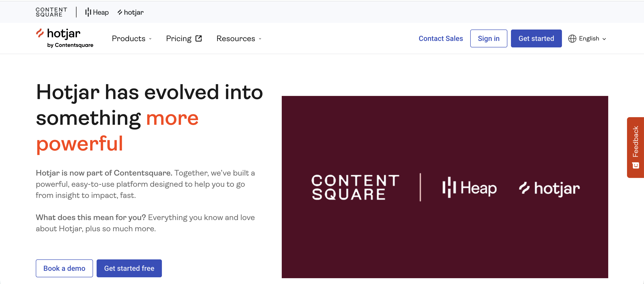
Task: Click the Book a demo button
Action: pos(64,268)
